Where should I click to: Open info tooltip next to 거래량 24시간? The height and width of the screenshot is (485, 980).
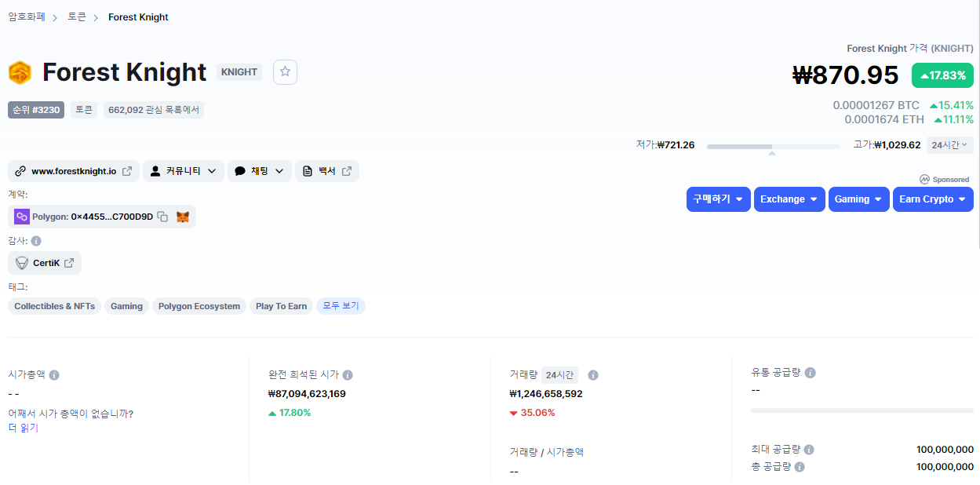pos(593,375)
